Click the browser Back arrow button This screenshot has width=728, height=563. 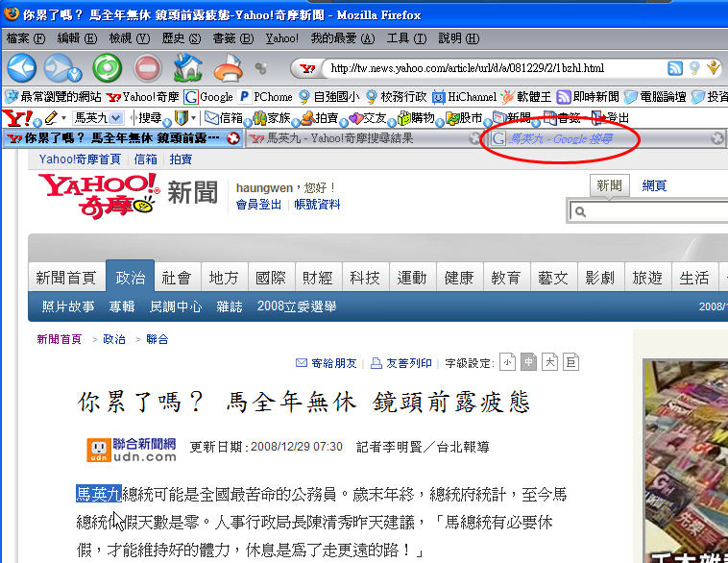coord(21,68)
